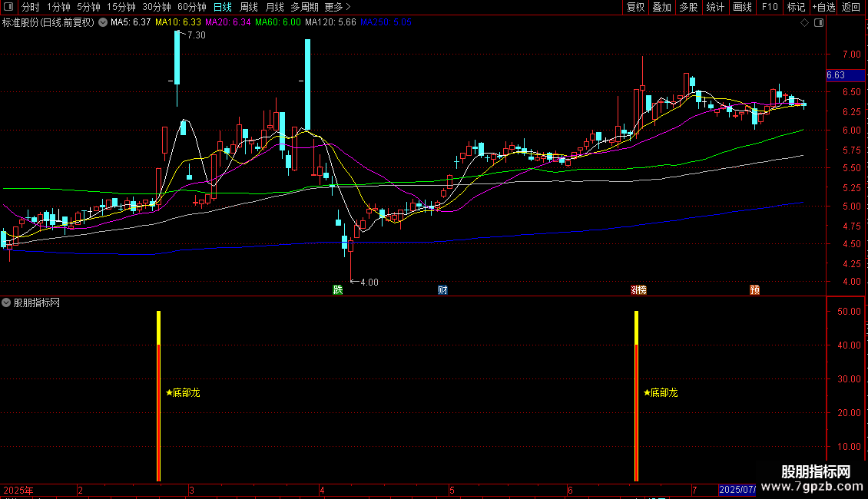The height and width of the screenshot is (499, 868).
Task: Switch to the 30分钟 period tab
Action: click(157, 7)
